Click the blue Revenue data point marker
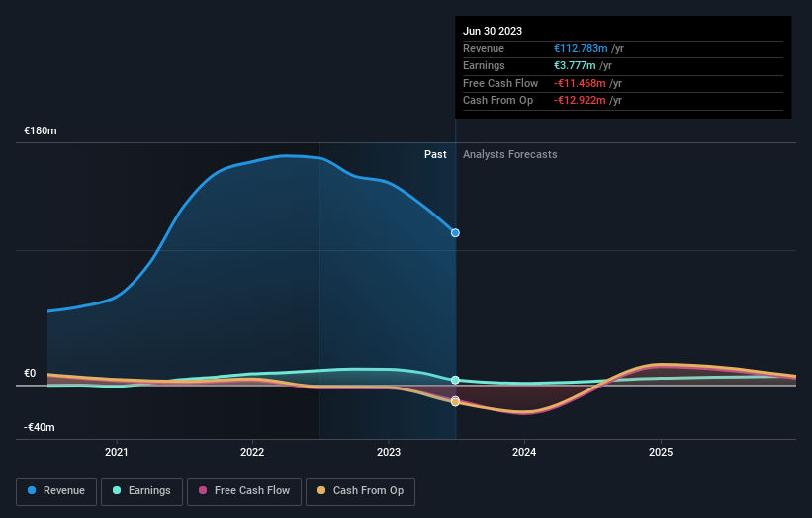Image resolution: width=812 pixels, height=518 pixels. pyautogui.click(x=455, y=233)
